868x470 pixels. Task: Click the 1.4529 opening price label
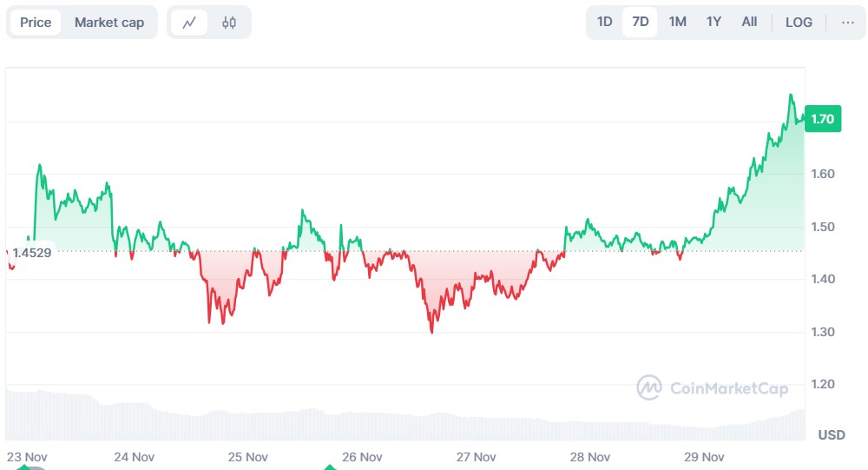click(31, 253)
